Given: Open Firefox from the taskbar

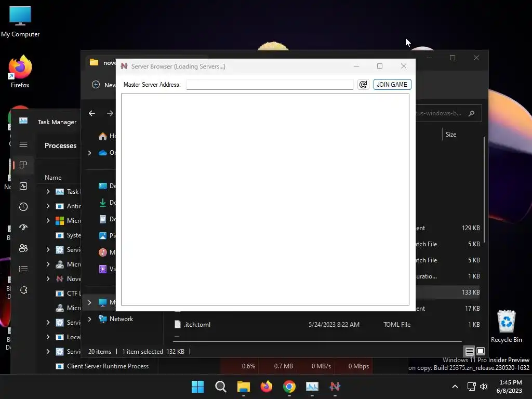Looking at the screenshot, I should pyautogui.click(x=267, y=387).
